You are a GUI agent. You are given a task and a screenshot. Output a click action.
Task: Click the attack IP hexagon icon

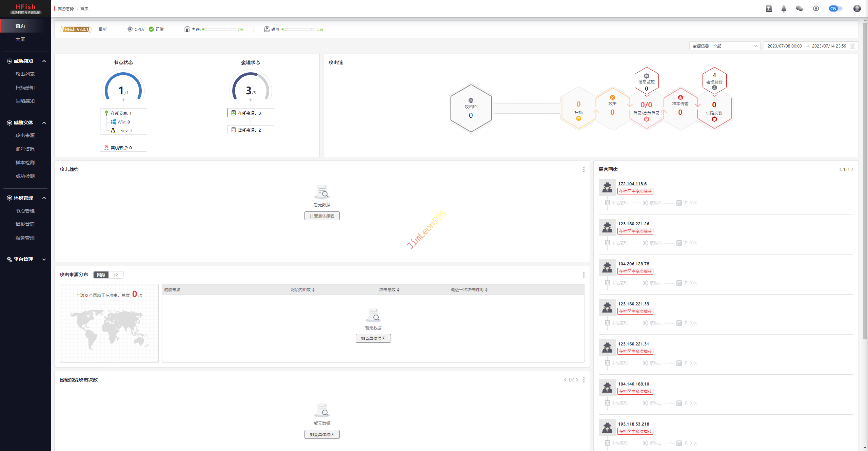pos(471,101)
